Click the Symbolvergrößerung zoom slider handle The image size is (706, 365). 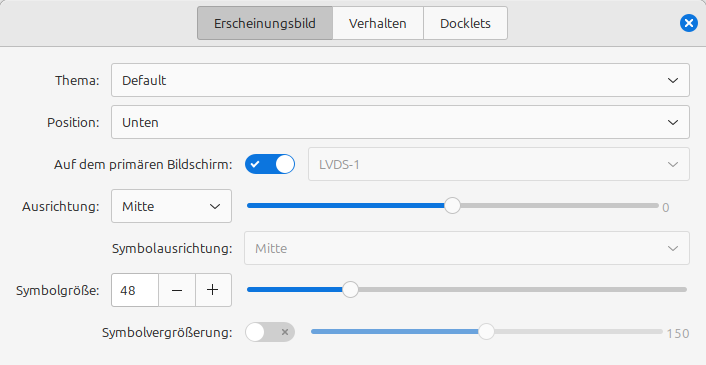[x=486, y=332]
